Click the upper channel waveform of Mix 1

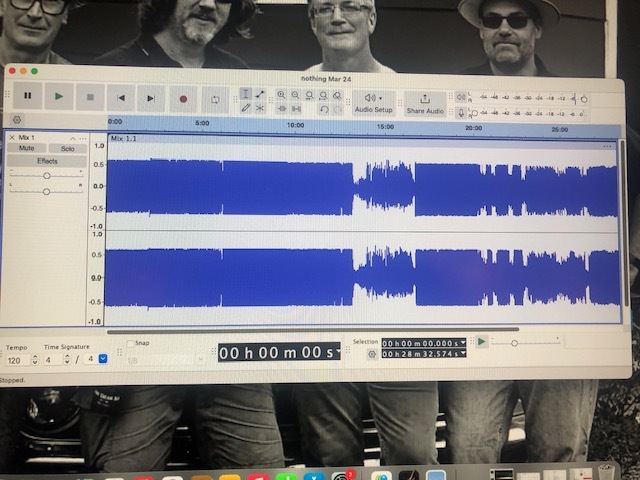coord(362,187)
